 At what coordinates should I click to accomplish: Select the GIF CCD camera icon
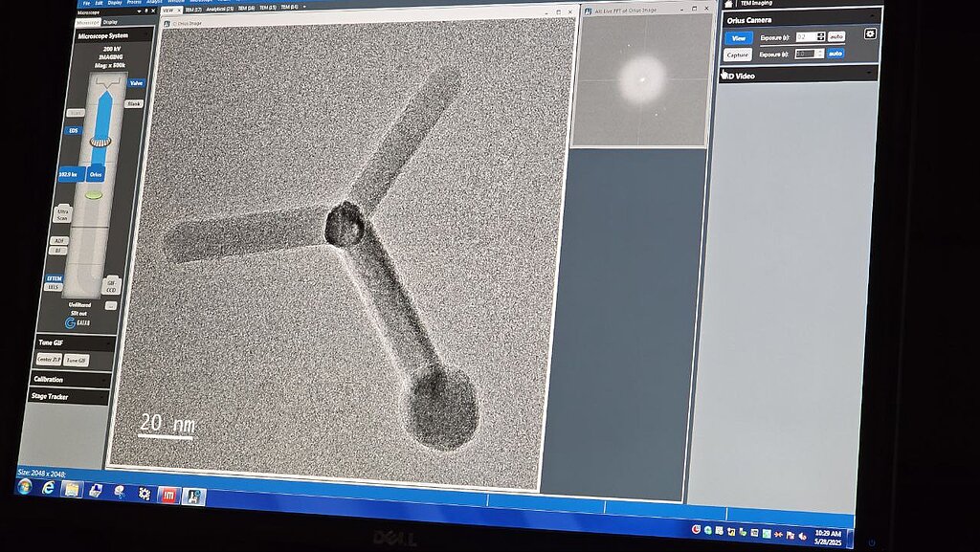tap(110, 285)
